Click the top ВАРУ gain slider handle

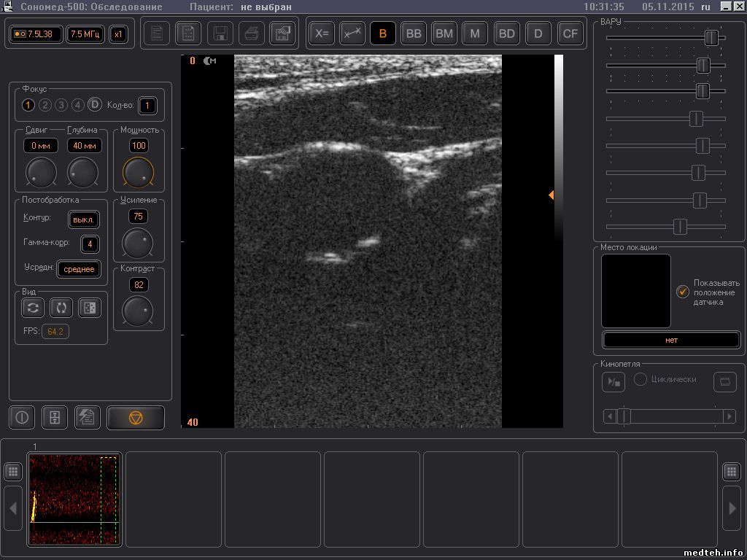(711, 38)
